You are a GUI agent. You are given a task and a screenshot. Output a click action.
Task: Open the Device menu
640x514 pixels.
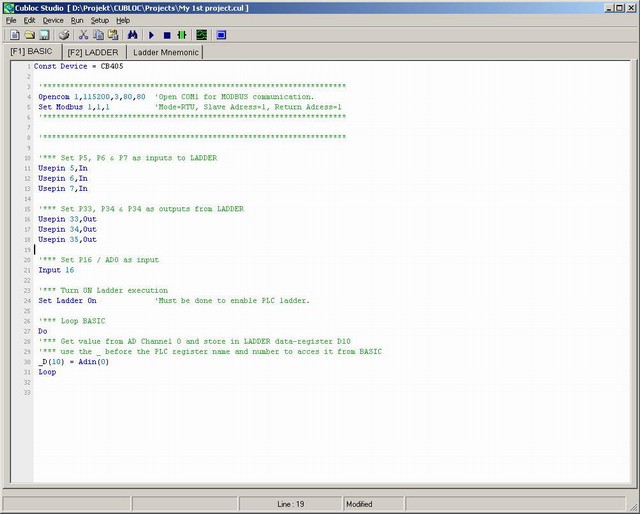pyautogui.click(x=53, y=20)
